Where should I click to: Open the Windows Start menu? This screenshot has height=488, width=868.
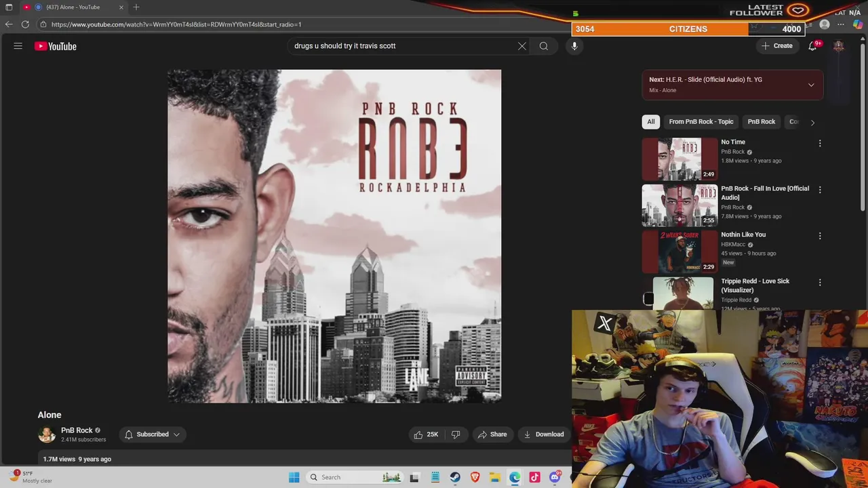pos(294,477)
